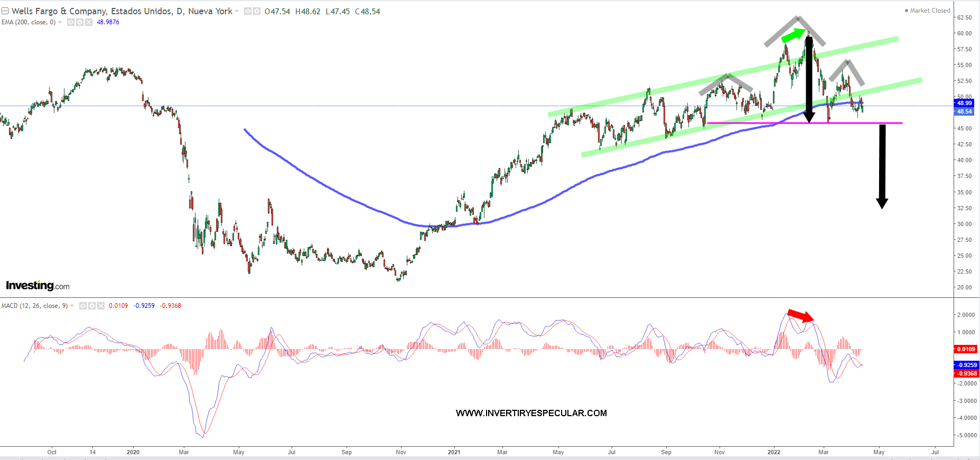980x460 pixels.
Task: Click the blue 48.99 EMA price label
Action: [x=965, y=103]
